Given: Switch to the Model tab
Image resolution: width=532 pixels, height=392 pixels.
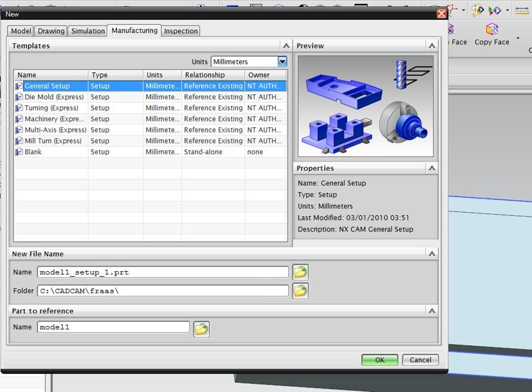Looking at the screenshot, I should coord(21,31).
